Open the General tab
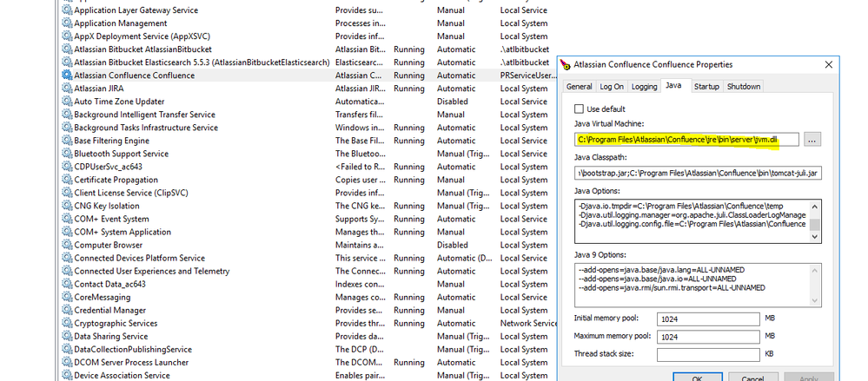This screenshot has height=381, width=868. (580, 86)
